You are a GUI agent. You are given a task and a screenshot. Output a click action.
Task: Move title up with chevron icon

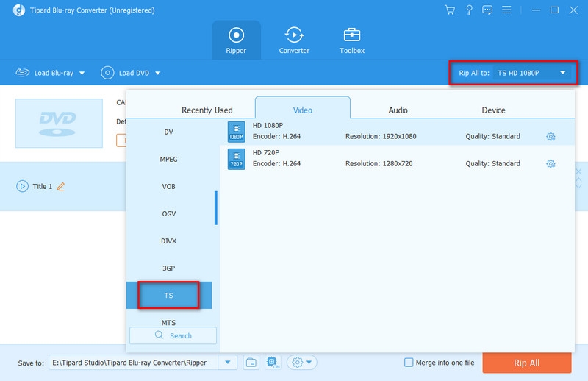(578, 179)
